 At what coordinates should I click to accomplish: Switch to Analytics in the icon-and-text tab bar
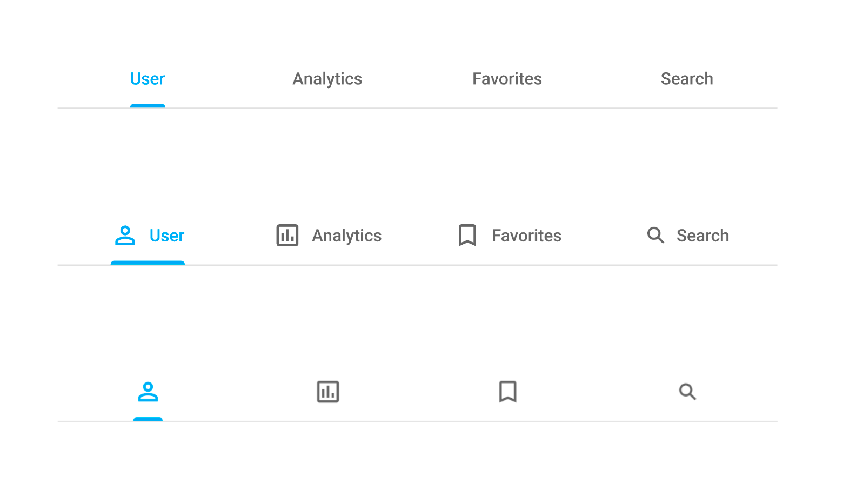328,236
